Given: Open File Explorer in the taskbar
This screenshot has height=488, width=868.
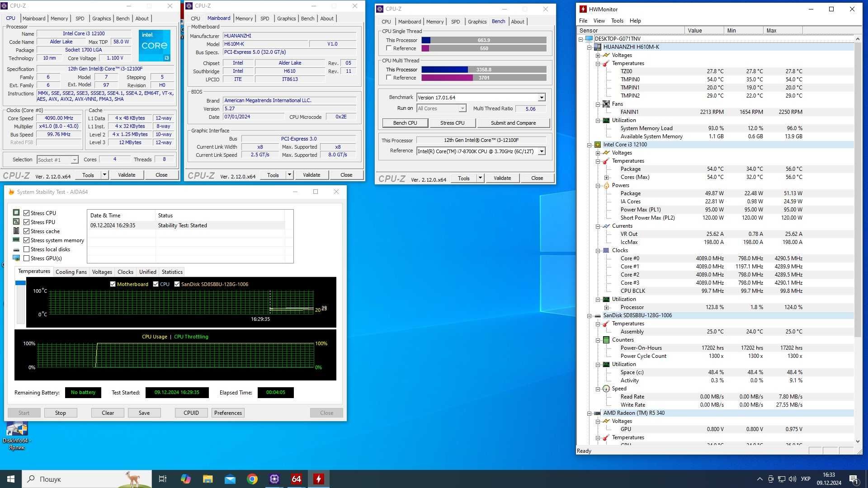Looking at the screenshot, I should coord(208,479).
